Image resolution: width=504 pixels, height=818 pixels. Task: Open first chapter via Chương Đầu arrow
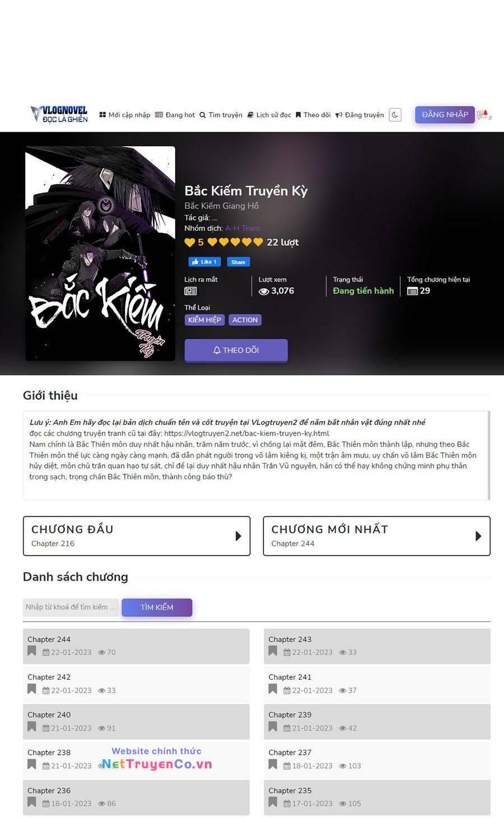click(x=238, y=536)
